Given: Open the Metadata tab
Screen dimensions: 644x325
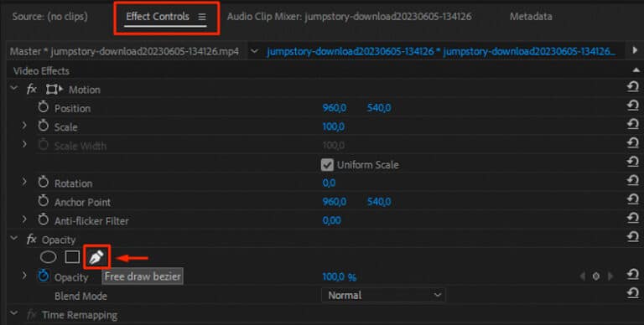Looking at the screenshot, I should click(x=531, y=17).
